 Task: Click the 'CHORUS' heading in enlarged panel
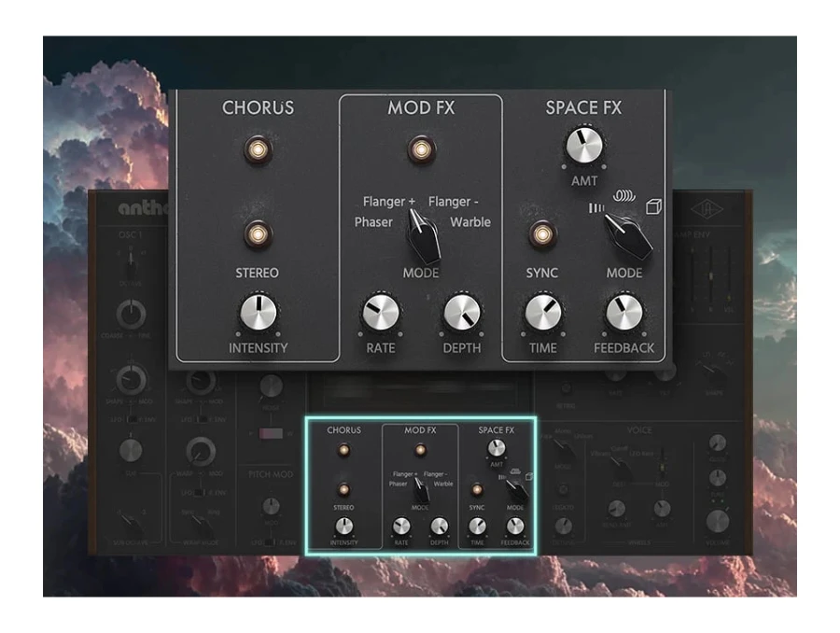[x=259, y=107]
